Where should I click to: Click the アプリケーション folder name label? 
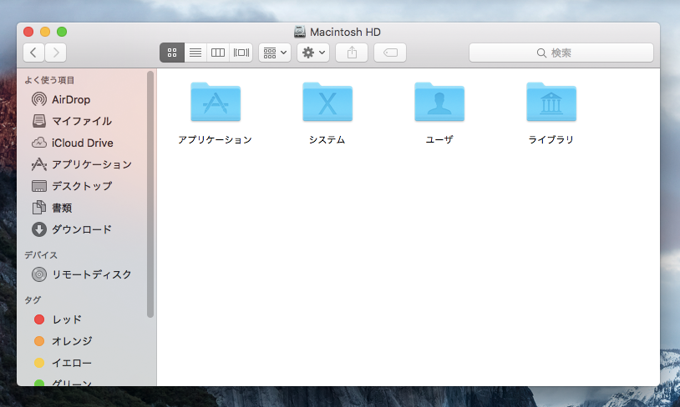pyautogui.click(x=215, y=140)
